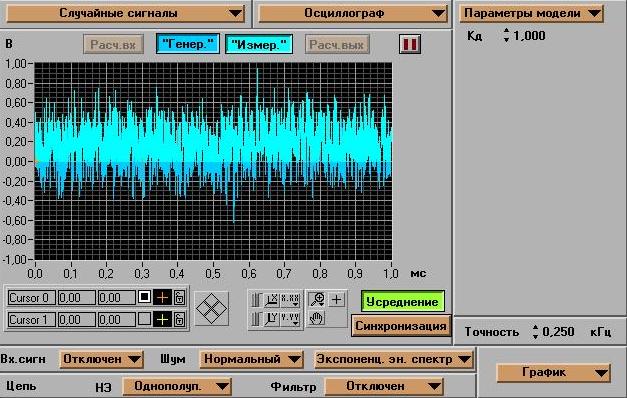Viewport: 627px width, 398px height.
Task: Click the diamond cursor mover control
Action: pos(212,308)
